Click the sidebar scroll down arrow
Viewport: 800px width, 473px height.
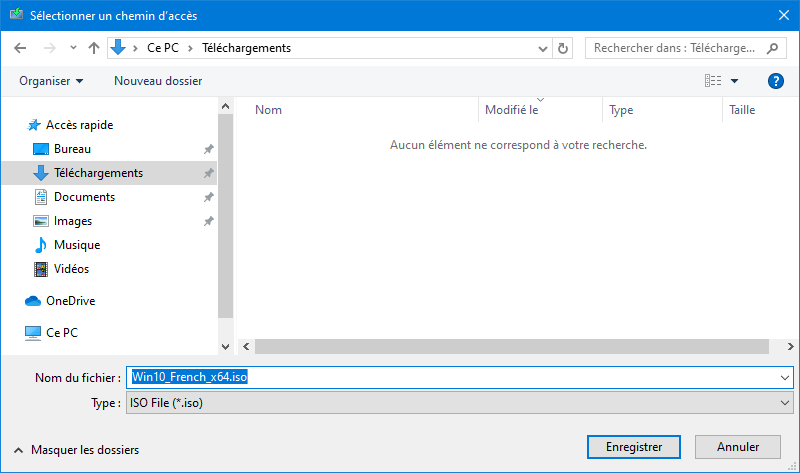[226, 346]
